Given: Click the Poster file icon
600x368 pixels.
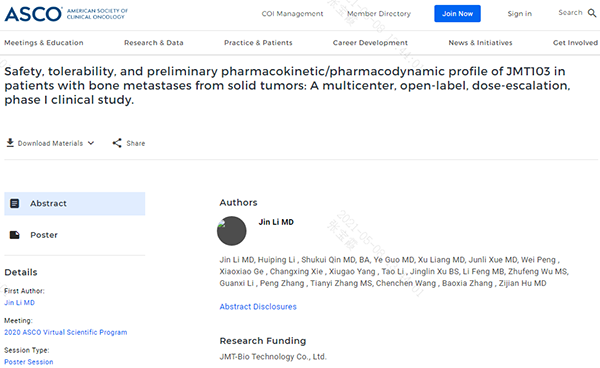Looking at the screenshot, I should point(15,235).
